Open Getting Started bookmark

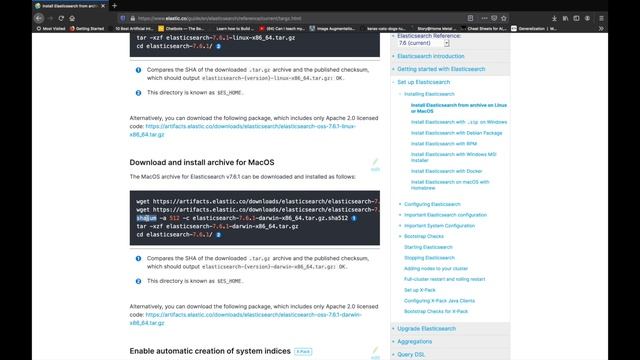click(x=87, y=29)
